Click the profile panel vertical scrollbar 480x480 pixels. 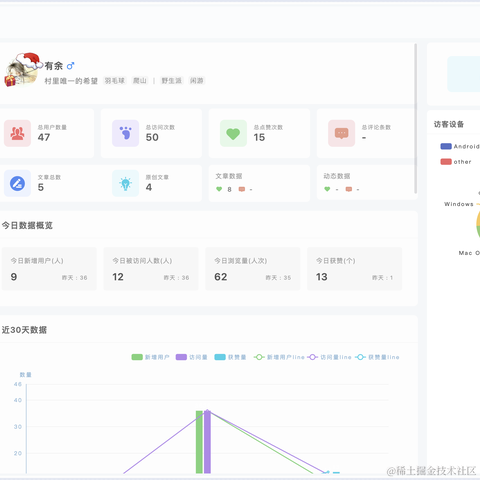pyautogui.click(x=415, y=118)
